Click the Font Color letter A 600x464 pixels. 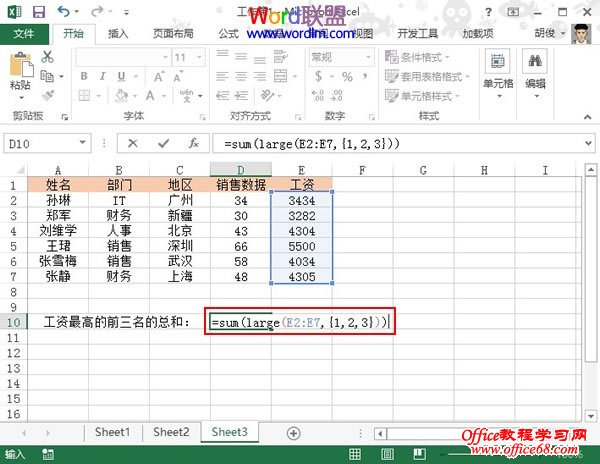point(150,95)
